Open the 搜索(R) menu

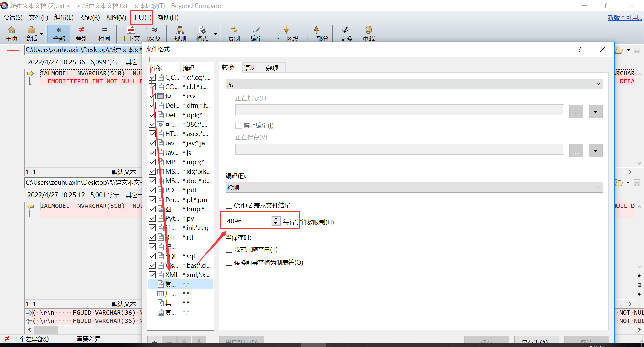[90, 18]
